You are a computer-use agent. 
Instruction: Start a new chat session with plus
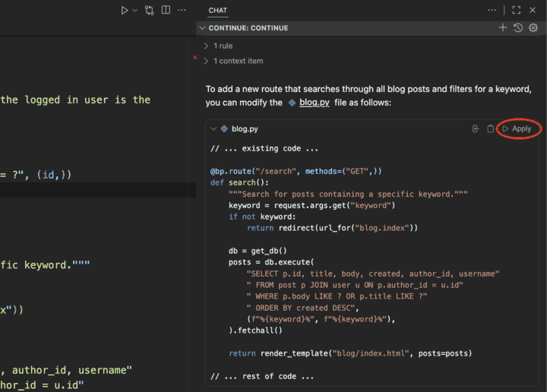point(502,28)
